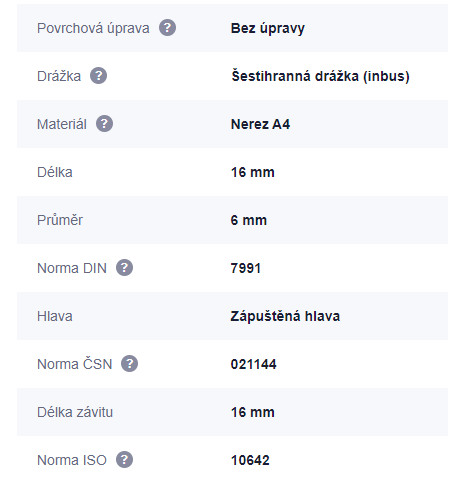The width and height of the screenshot is (463, 488).
Task: Select the Bez úpravy value
Action: click(268, 28)
